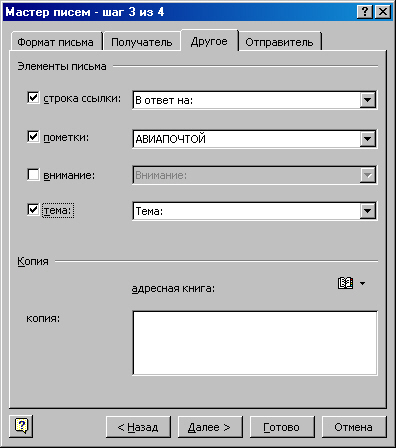396x448 pixels.
Task: Go back with the Назад button
Action: tap(138, 427)
